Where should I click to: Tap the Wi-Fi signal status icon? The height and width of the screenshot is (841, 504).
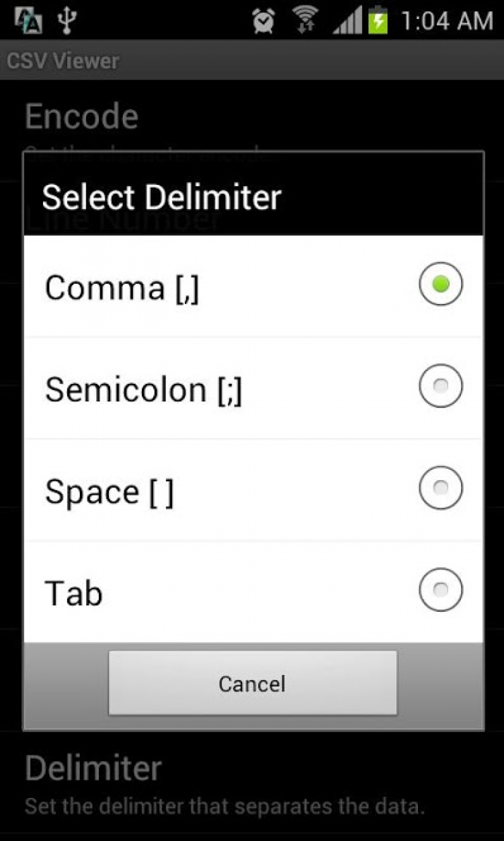(306, 21)
